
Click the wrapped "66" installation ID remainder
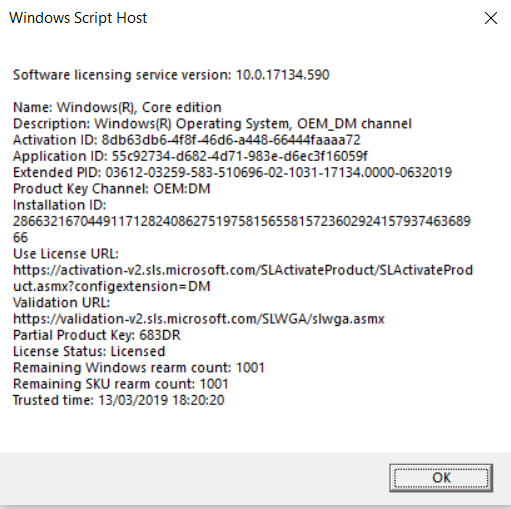(20, 238)
